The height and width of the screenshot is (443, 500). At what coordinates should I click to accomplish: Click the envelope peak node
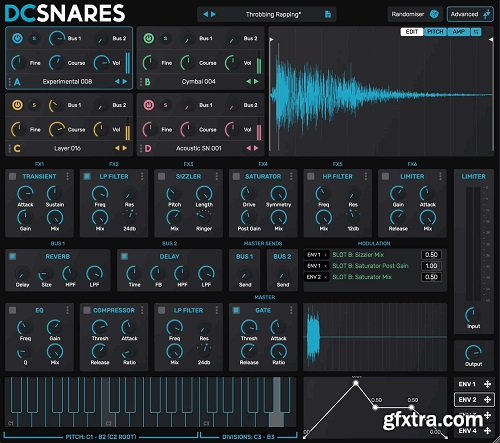(356, 383)
